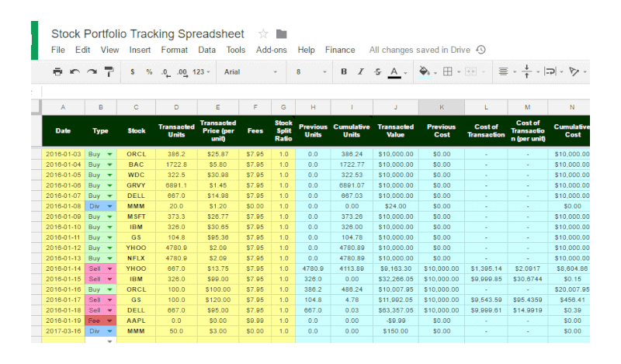Click the merge cells icon

(470, 71)
